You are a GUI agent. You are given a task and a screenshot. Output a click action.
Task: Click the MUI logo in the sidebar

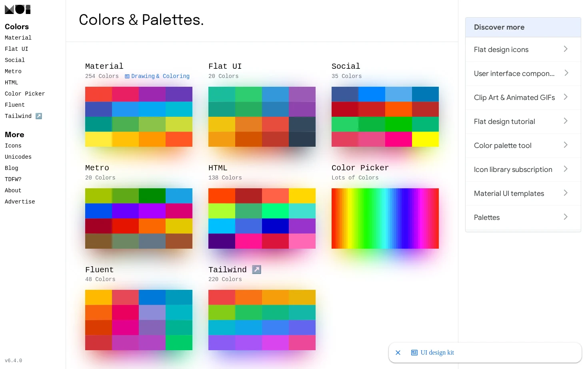click(x=18, y=10)
